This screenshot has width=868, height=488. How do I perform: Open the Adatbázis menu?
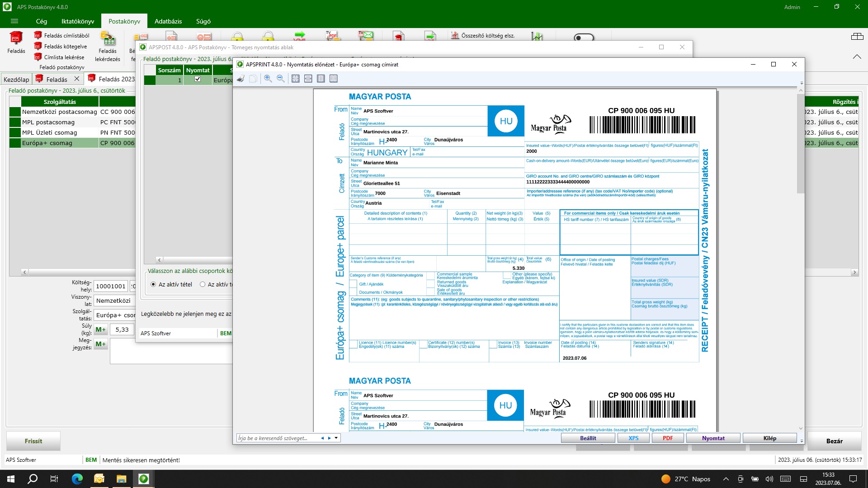click(x=168, y=21)
